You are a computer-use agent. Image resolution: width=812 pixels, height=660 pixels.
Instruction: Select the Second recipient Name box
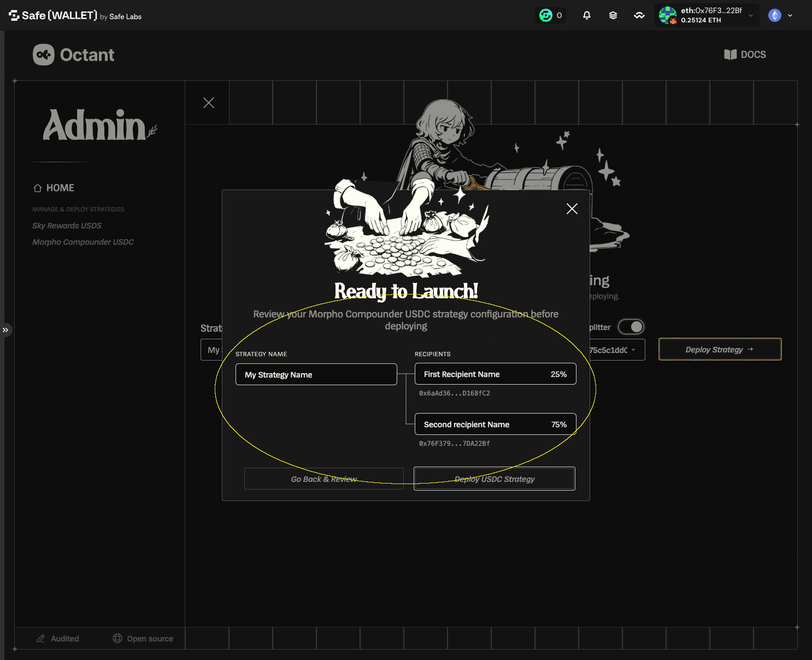[496, 424]
